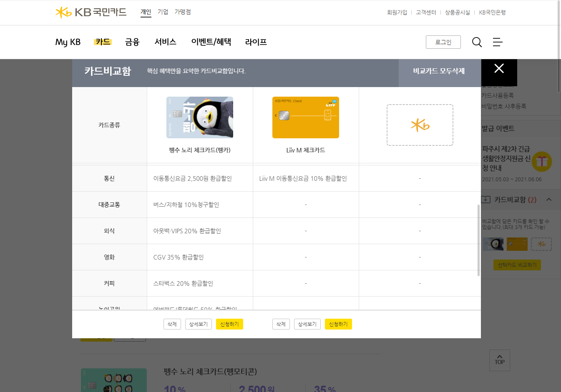Select the 기업 tab
Image resolution: width=561 pixels, height=392 pixels.
pos(163,12)
